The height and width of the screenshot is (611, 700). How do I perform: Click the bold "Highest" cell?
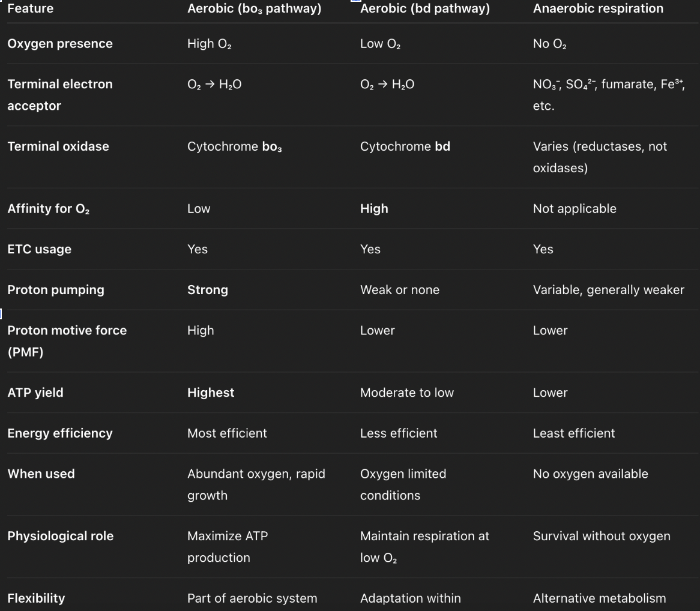(x=211, y=393)
